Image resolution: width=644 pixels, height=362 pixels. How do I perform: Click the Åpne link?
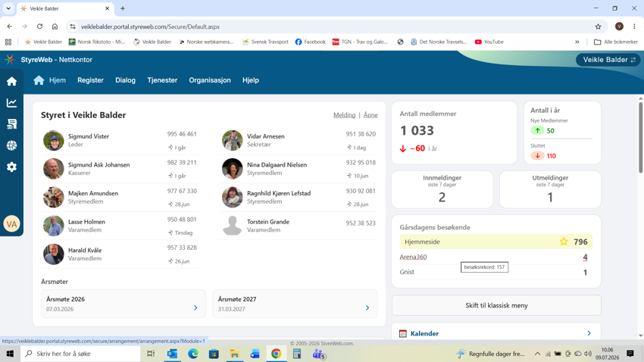[370, 115]
